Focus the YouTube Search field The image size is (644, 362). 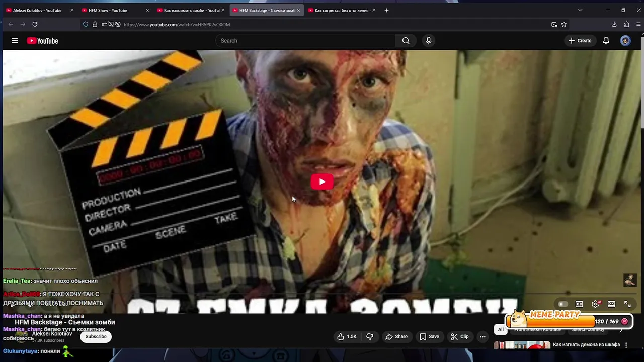[x=306, y=41]
